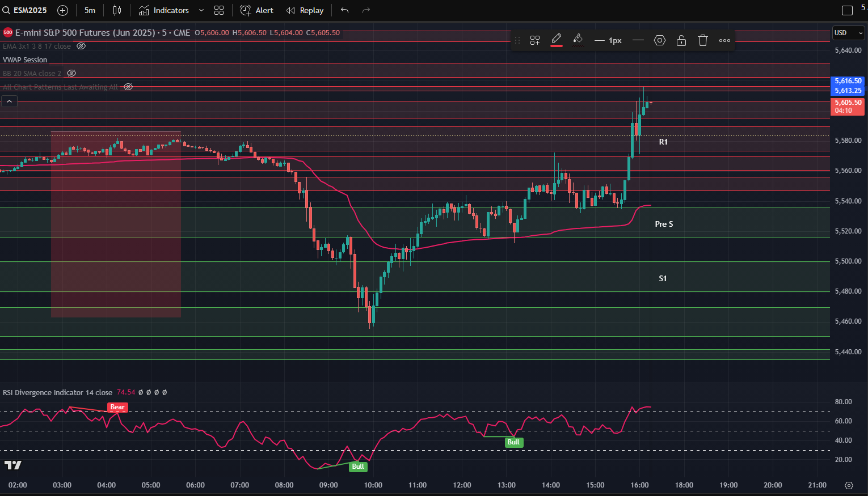Click the red 5,605.50 current price label
Screen dimensions: 868x496
click(x=848, y=106)
